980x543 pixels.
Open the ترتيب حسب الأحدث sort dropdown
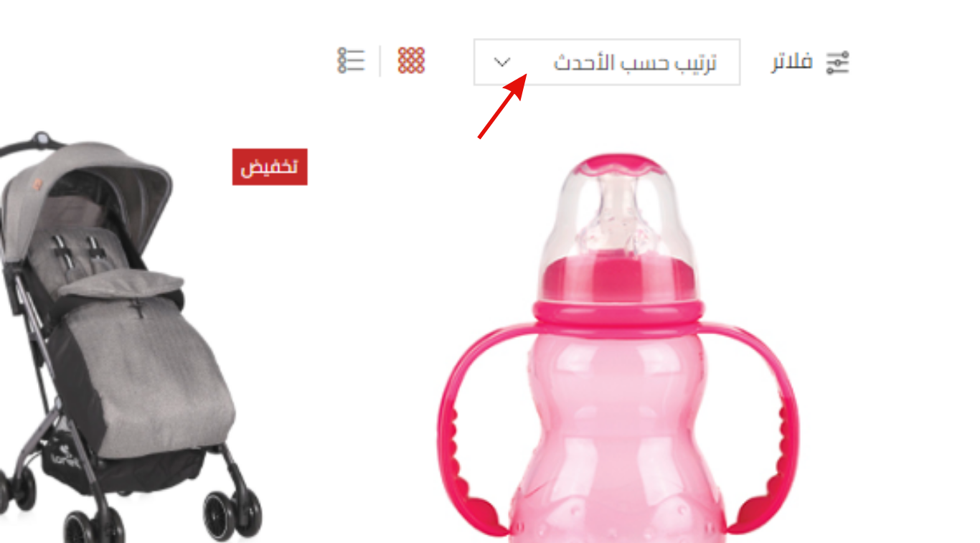click(606, 62)
